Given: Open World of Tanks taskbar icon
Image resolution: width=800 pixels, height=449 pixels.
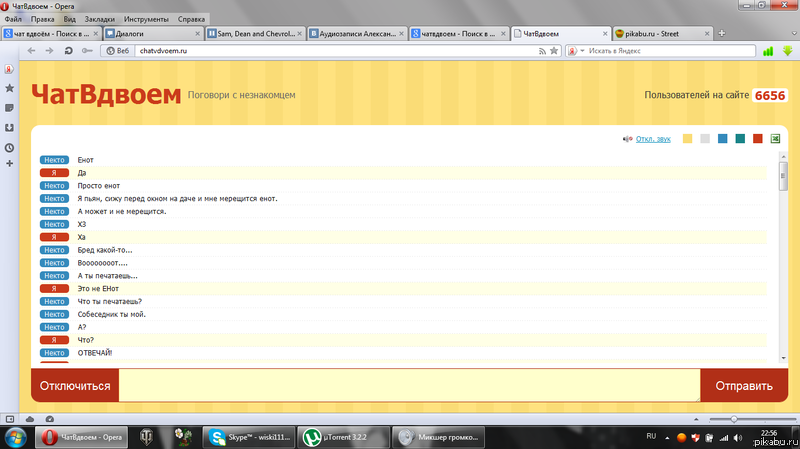Looking at the screenshot, I should point(146,437).
